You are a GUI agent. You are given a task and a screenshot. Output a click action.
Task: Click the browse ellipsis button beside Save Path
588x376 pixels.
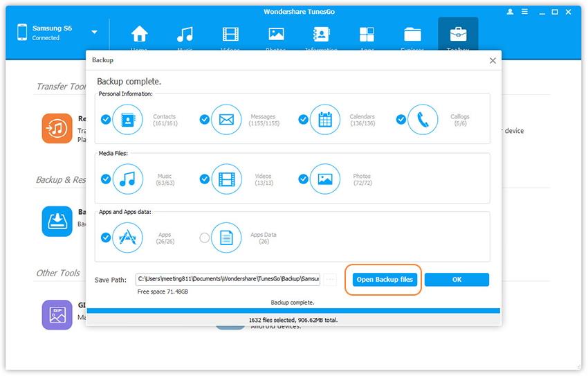click(x=330, y=280)
